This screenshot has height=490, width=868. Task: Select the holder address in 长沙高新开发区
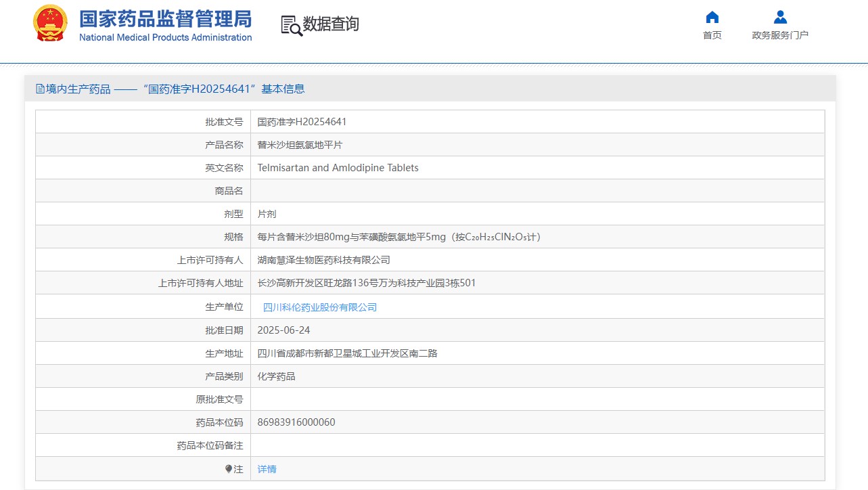coord(367,283)
